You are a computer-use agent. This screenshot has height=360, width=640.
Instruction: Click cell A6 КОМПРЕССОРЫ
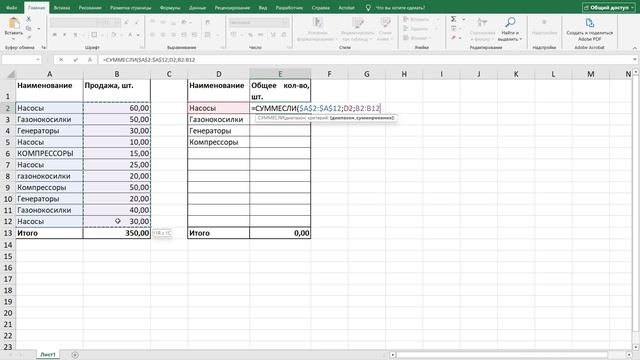(x=49, y=153)
